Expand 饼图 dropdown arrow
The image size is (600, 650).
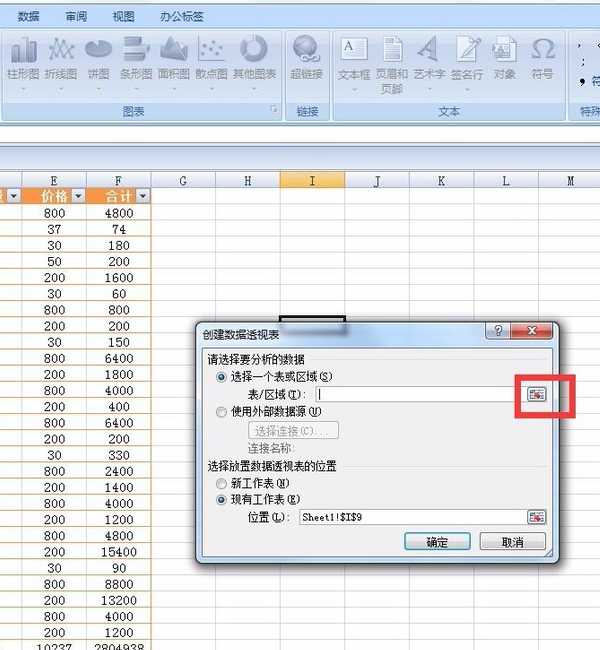click(x=98, y=89)
